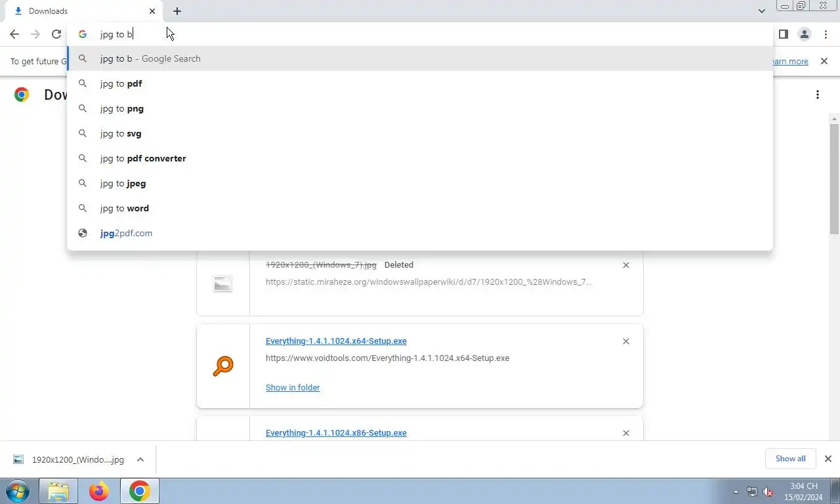Open the tab search chevron in title bar
Image resolution: width=840 pixels, height=504 pixels.
(x=761, y=11)
